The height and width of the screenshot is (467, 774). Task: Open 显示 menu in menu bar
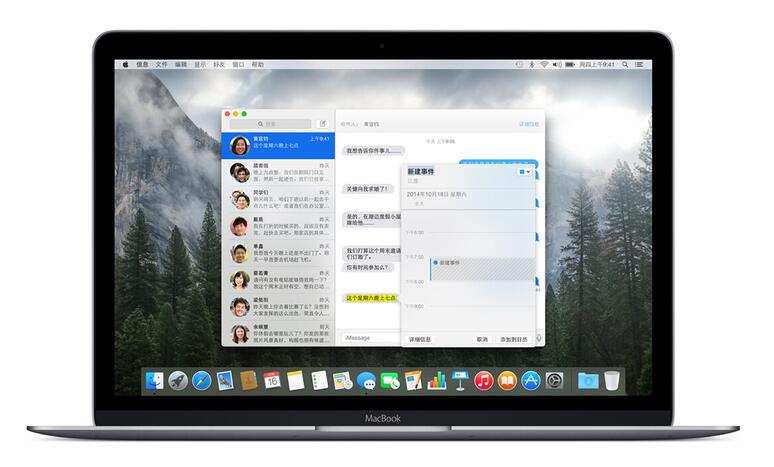point(200,65)
